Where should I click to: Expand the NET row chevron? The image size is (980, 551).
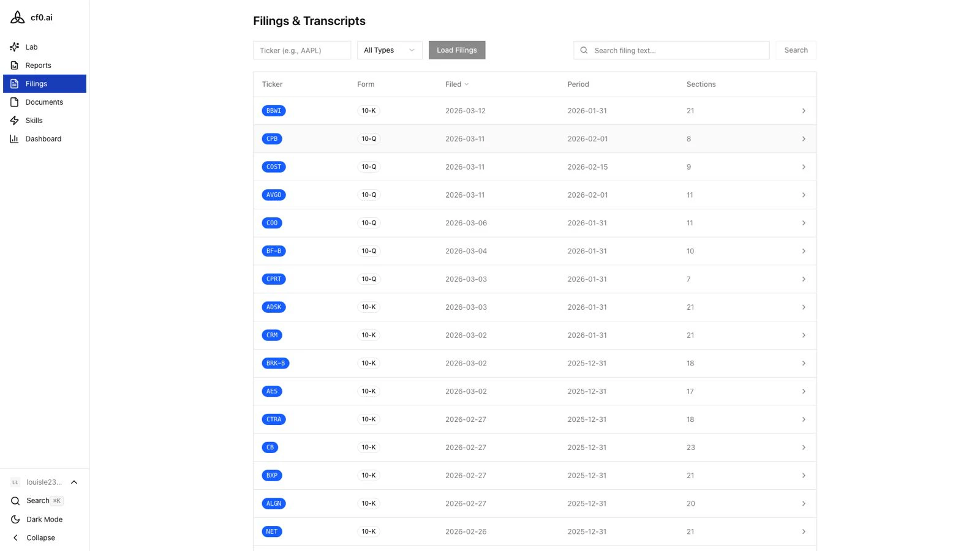tap(804, 532)
